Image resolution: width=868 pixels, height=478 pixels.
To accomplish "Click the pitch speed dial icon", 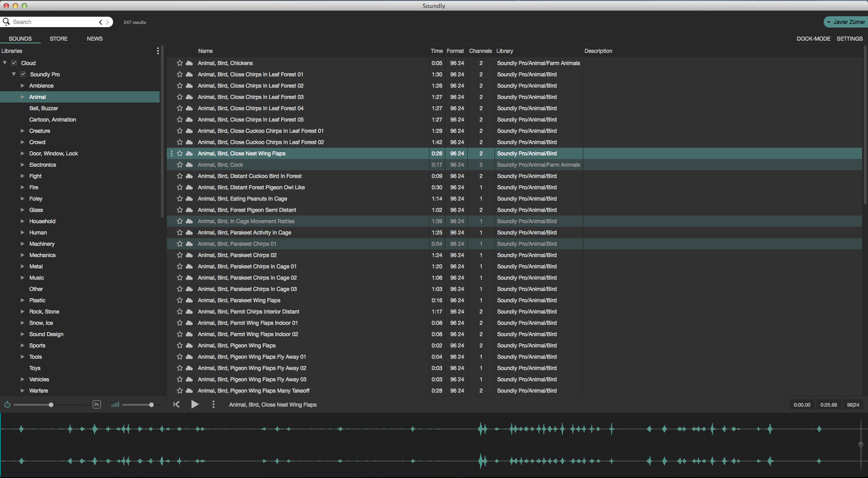I will click(7, 404).
